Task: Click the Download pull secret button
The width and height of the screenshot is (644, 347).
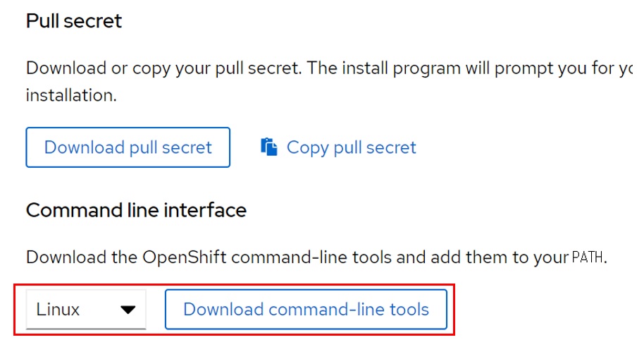Action: click(128, 147)
